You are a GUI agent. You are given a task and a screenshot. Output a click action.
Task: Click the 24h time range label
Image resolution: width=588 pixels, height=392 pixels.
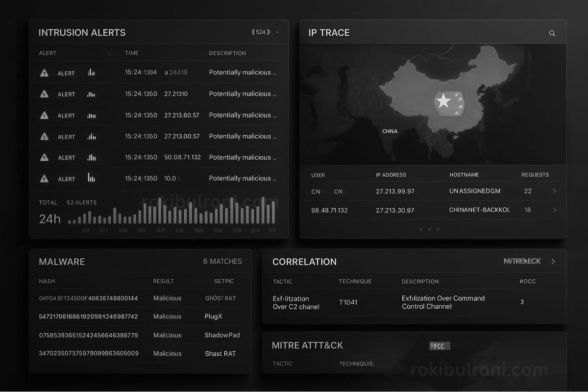[x=49, y=219]
